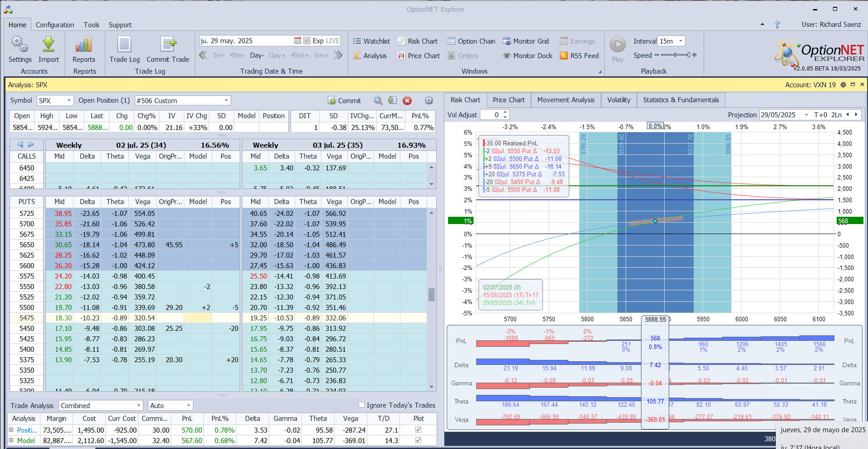Click the magnifier search icon beside Commit

(378, 100)
